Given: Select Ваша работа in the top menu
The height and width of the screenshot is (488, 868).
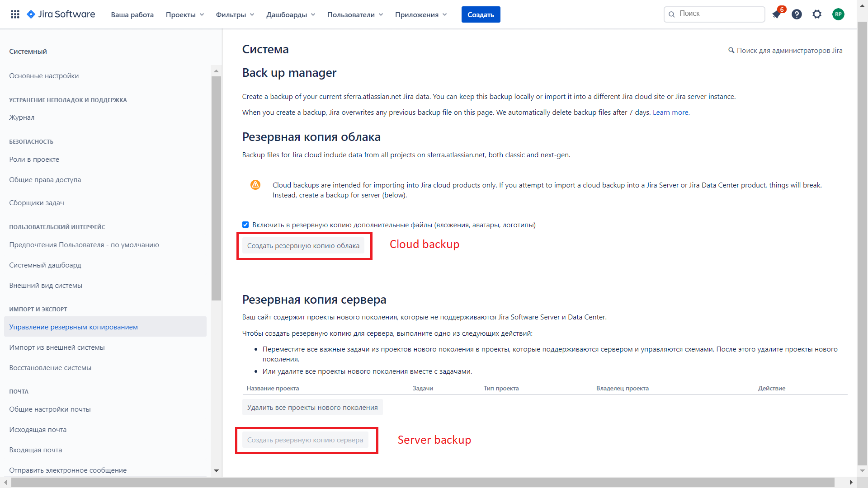Looking at the screenshot, I should (132, 14).
